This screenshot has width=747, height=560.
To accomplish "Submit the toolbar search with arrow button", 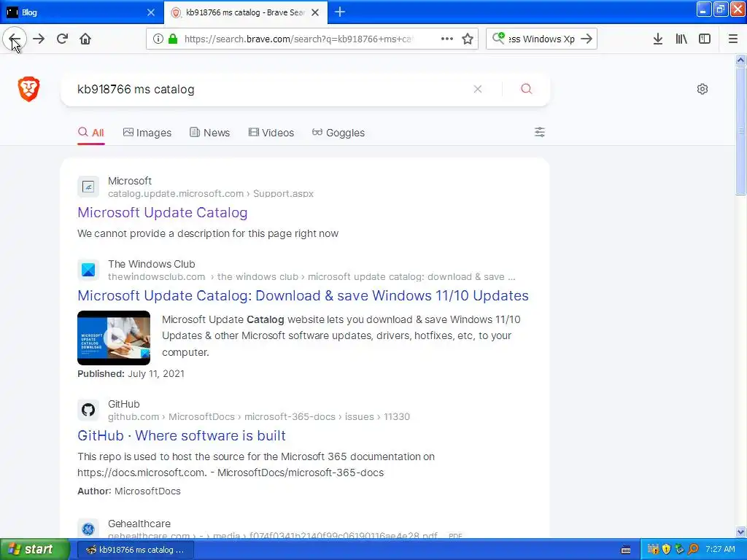I will [587, 39].
